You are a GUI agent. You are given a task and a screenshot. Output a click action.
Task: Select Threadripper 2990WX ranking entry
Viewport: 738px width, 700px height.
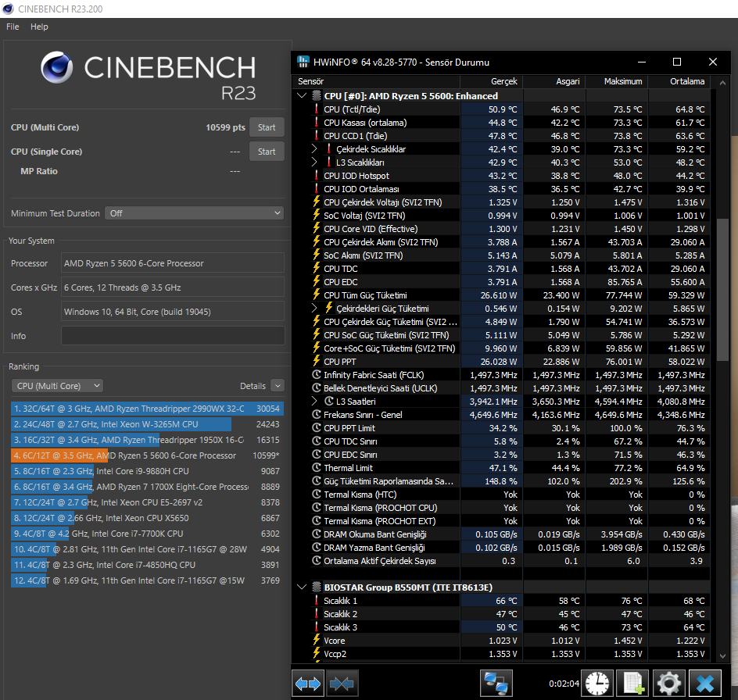point(147,409)
